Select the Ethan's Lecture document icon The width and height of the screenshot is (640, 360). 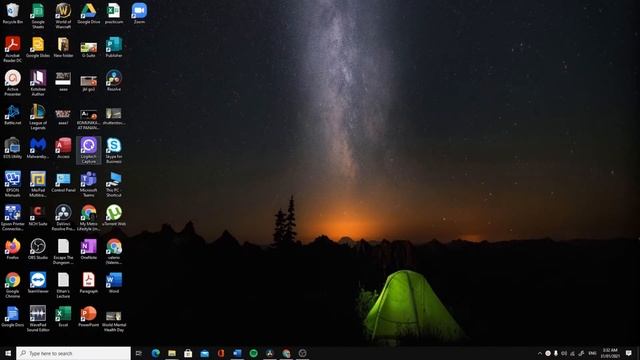[63, 285]
